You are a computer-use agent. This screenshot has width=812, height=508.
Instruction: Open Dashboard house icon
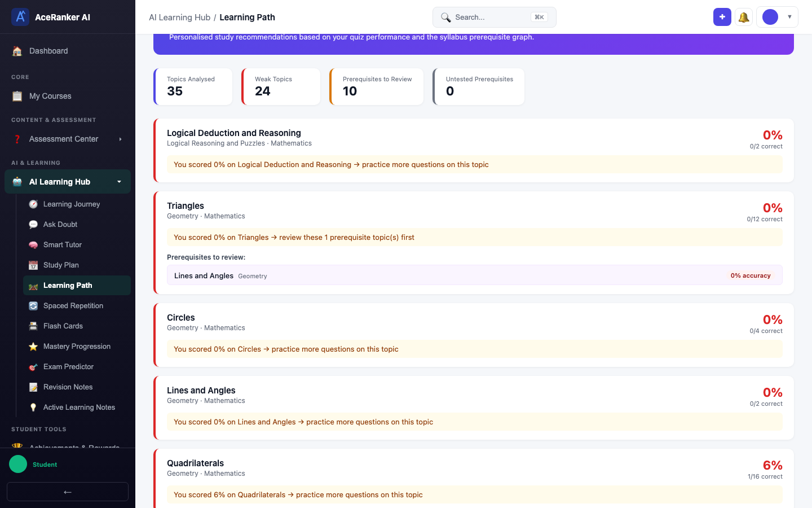point(17,51)
